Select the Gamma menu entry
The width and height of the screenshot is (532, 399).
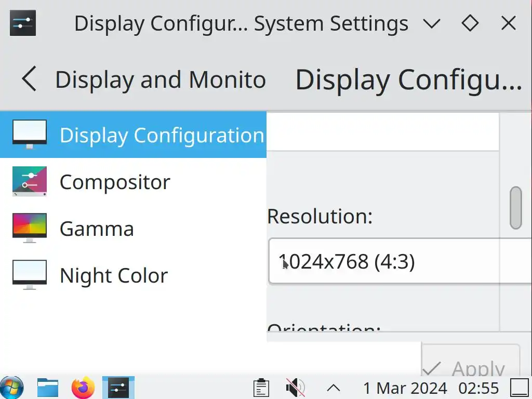coord(97,229)
